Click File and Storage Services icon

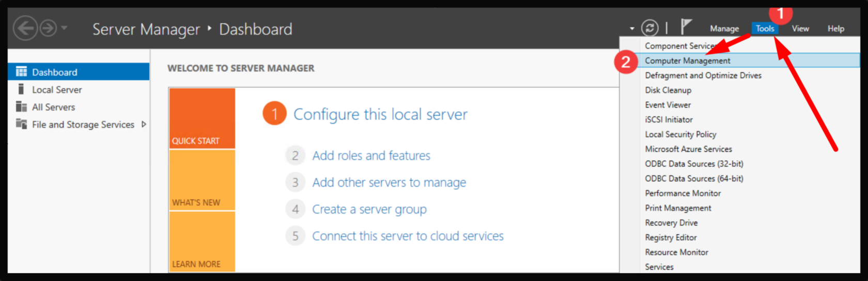tap(21, 124)
